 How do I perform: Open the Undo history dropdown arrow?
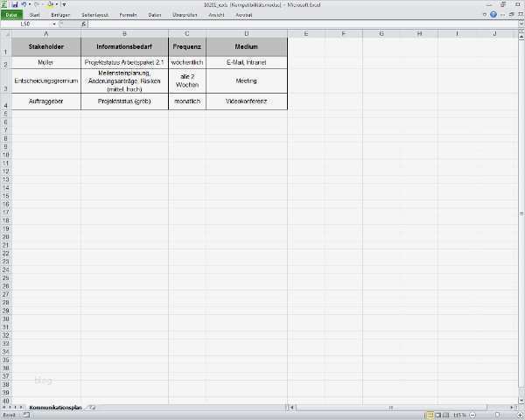pyautogui.click(x=30, y=4)
